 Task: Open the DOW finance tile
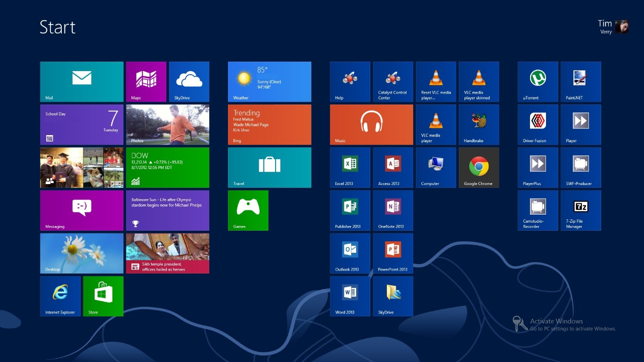coord(167,167)
